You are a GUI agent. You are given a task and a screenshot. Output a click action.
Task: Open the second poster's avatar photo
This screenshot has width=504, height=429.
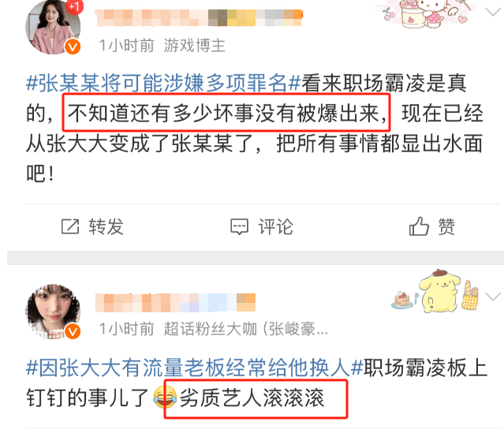click(53, 311)
